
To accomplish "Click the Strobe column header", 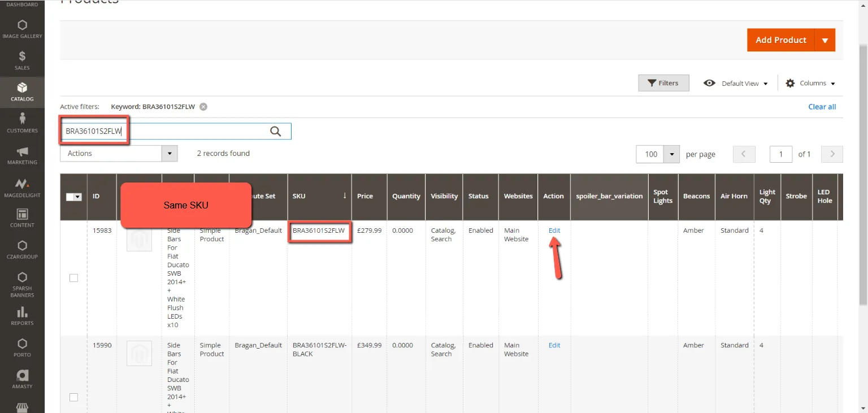I will point(796,196).
